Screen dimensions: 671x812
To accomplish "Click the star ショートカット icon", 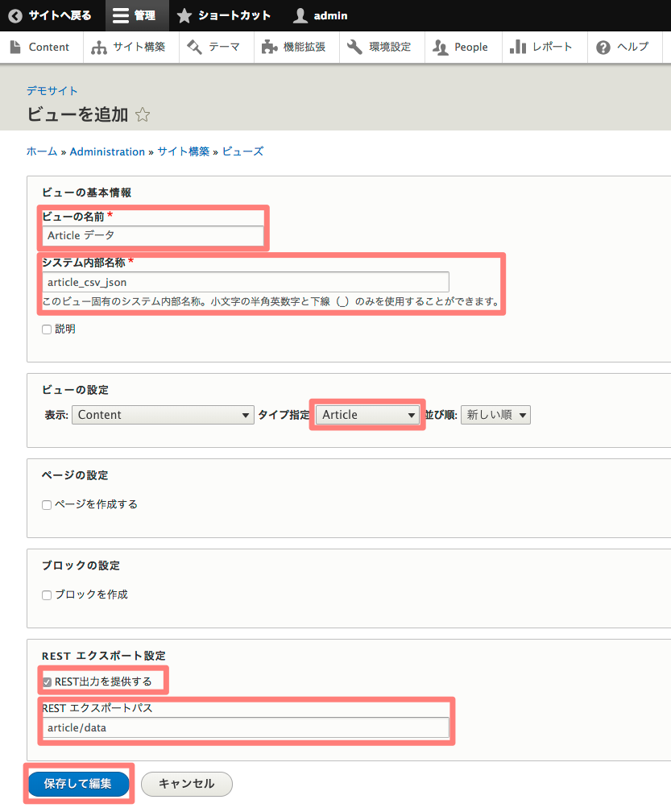I will [x=184, y=15].
